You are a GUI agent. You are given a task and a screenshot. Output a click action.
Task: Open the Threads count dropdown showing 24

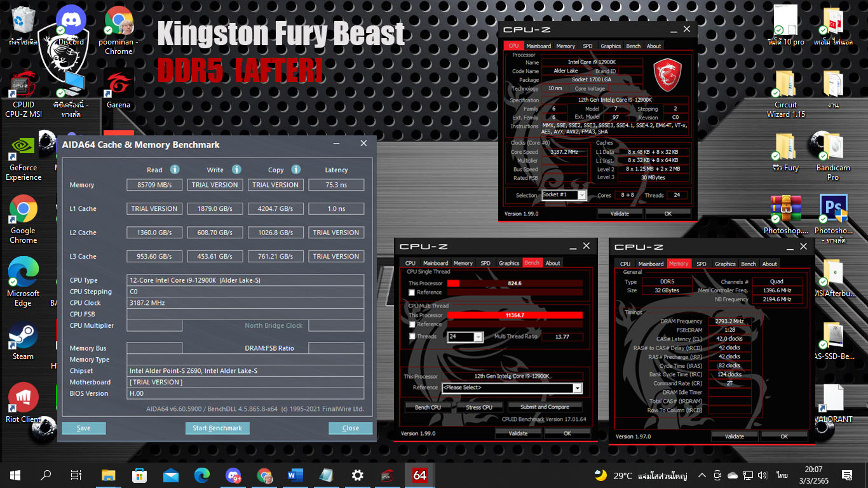click(x=465, y=337)
